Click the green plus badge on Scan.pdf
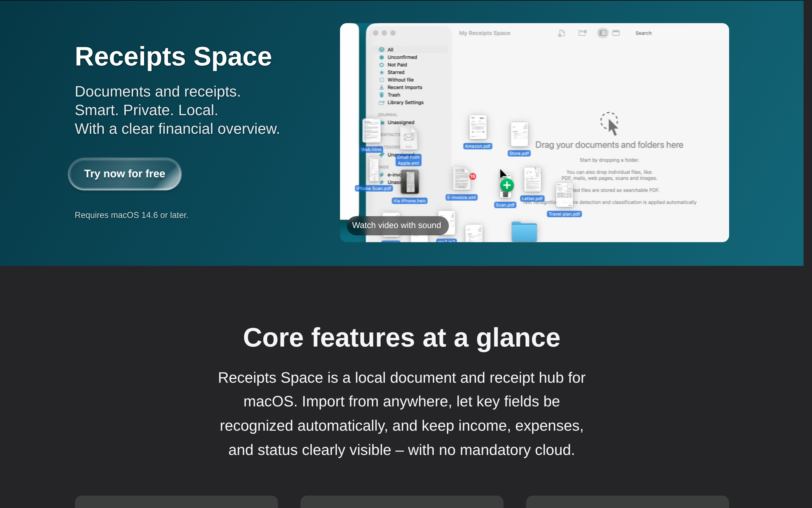The image size is (812, 508). (507, 185)
